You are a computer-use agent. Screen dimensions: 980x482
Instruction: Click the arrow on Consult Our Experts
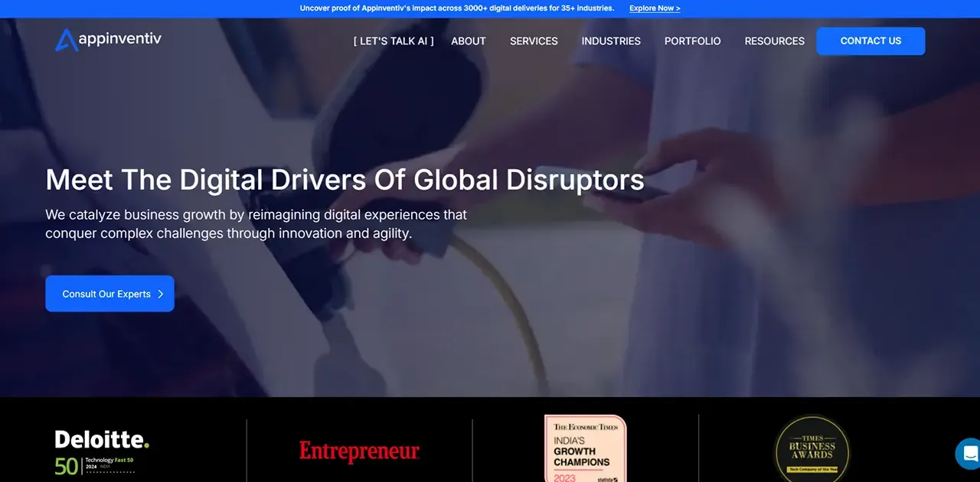pyautogui.click(x=160, y=294)
